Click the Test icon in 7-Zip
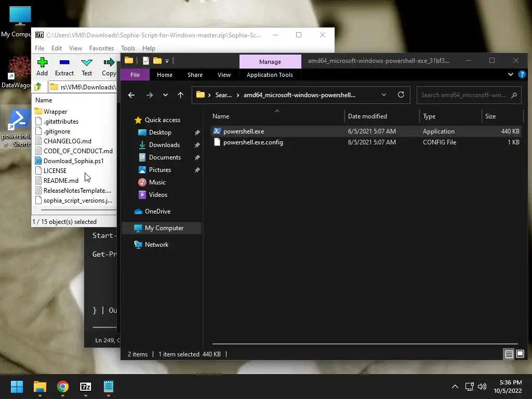This screenshot has height=399, width=532. (x=87, y=67)
